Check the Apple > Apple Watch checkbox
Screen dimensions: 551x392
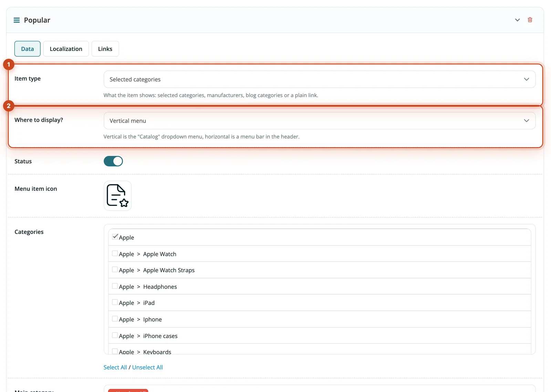point(115,253)
